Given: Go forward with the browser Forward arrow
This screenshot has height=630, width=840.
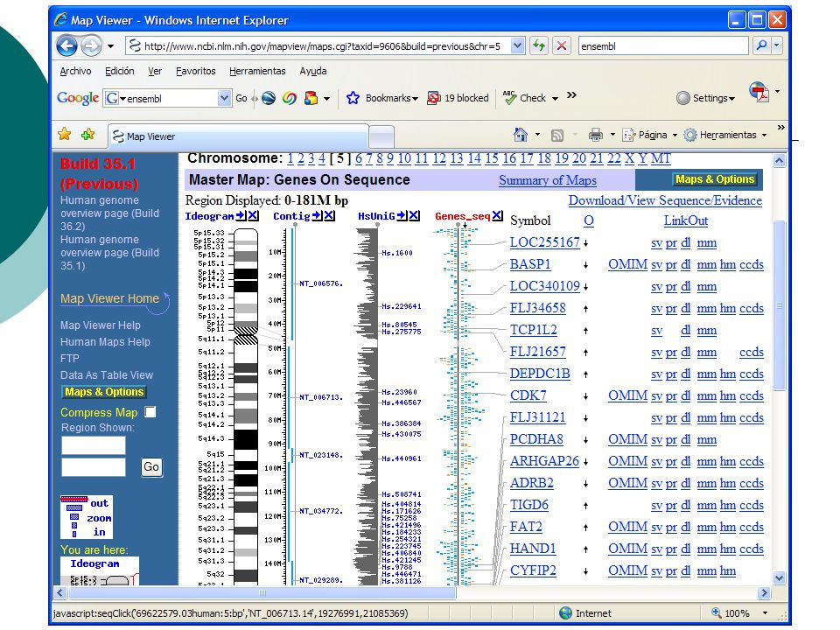Looking at the screenshot, I should click(x=91, y=46).
